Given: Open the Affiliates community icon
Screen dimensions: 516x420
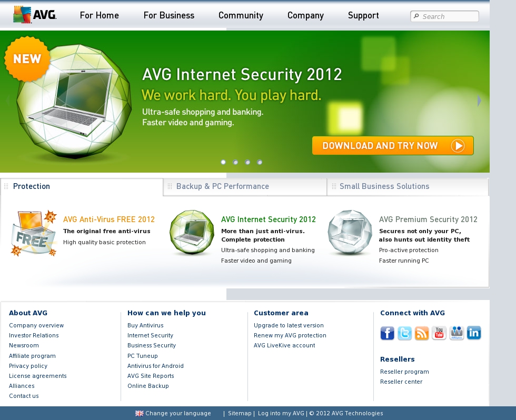Looking at the screenshot, I should point(457,333).
